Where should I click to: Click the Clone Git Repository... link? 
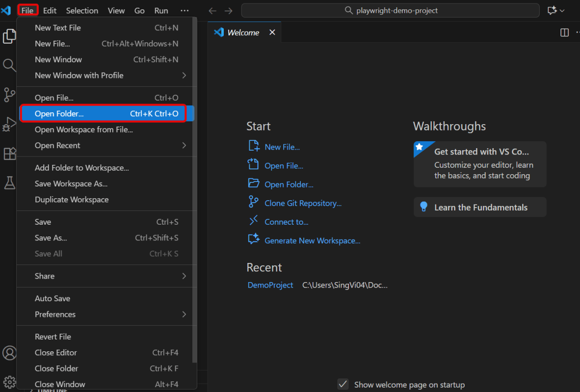click(x=303, y=203)
